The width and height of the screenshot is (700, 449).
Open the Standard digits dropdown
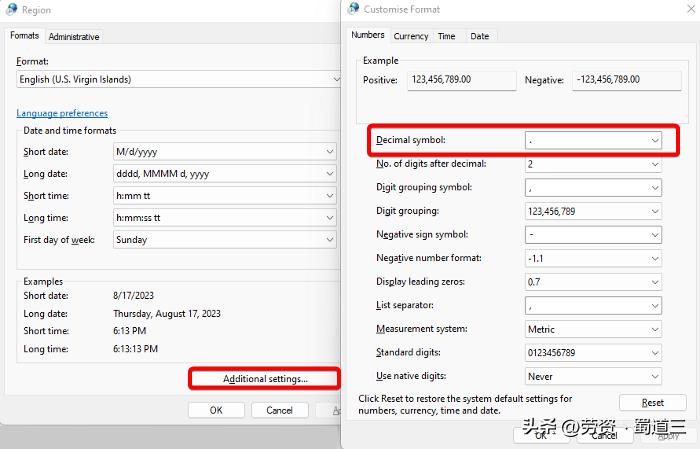coord(593,353)
